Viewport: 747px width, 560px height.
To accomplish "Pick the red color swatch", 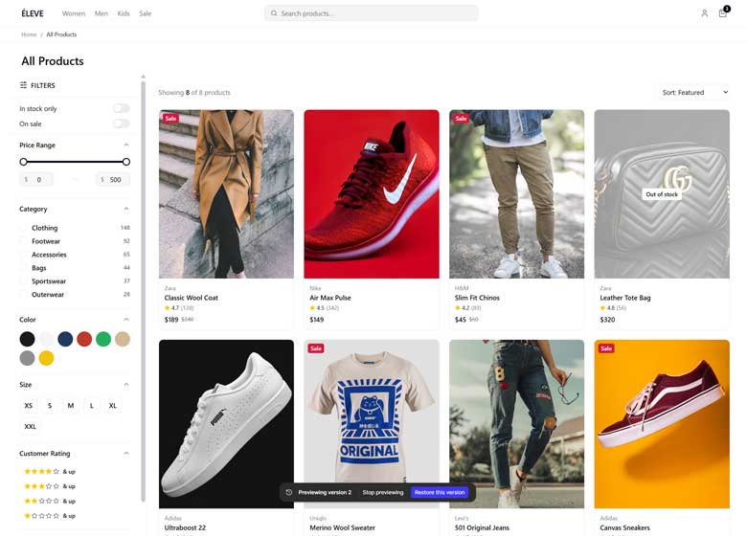I will pyautogui.click(x=84, y=339).
